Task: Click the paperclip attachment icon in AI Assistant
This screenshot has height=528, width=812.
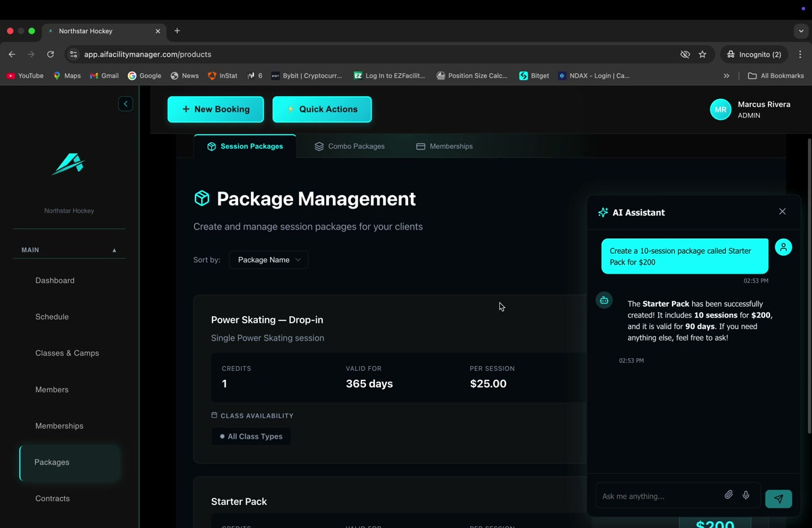Action: pyautogui.click(x=729, y=495)
